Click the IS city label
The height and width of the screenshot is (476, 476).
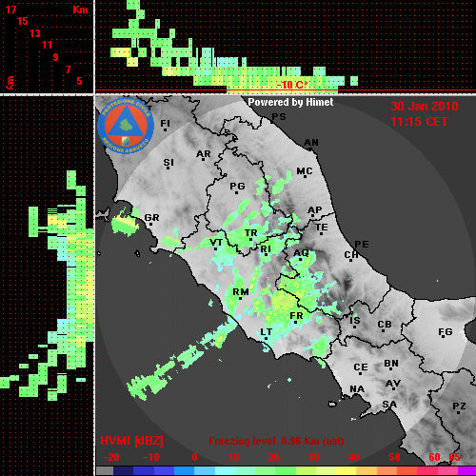(355, 321)
